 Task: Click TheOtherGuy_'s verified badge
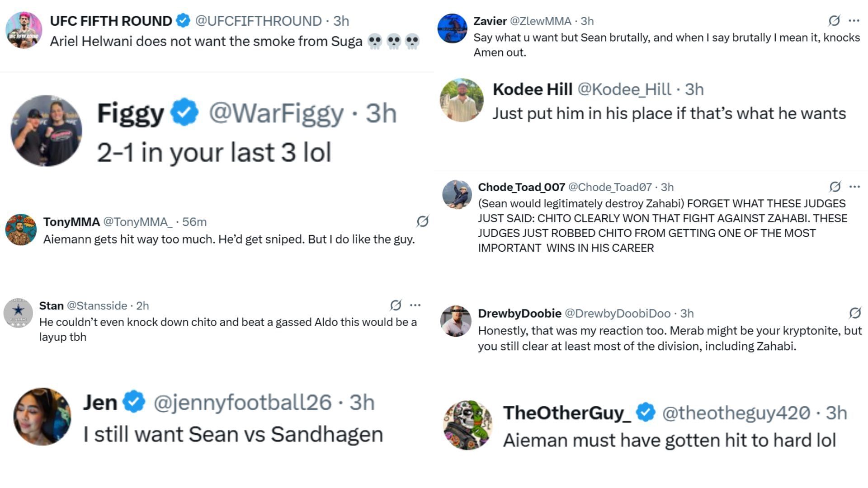tap(646, 412)
